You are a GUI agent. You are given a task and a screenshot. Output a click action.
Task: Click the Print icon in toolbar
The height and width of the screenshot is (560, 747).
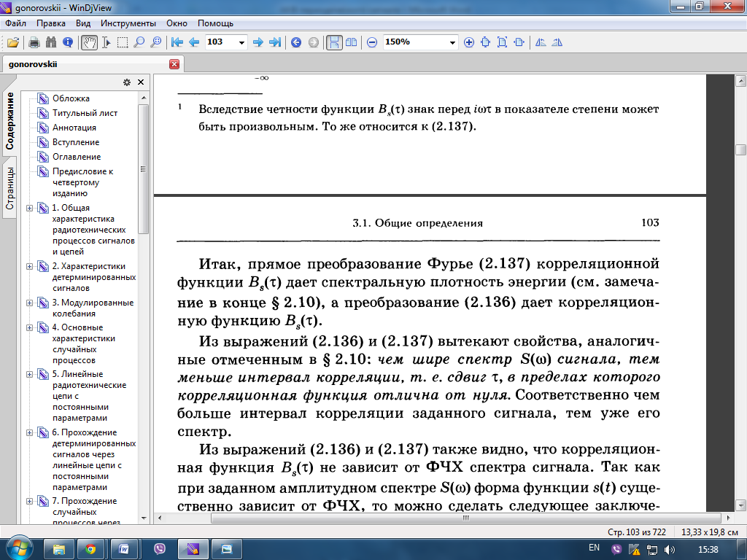tap(34, 42)
